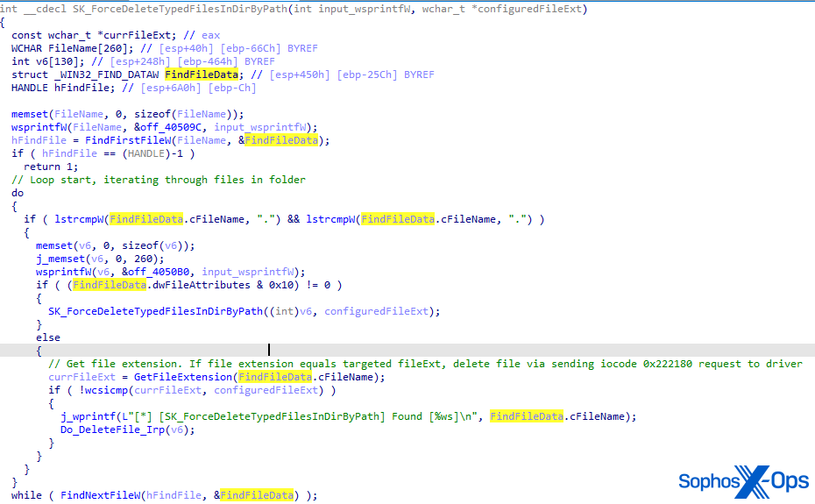Click the configuredFileExt parameter in the function signature
The image size is (815, 504).
(530, 9)
